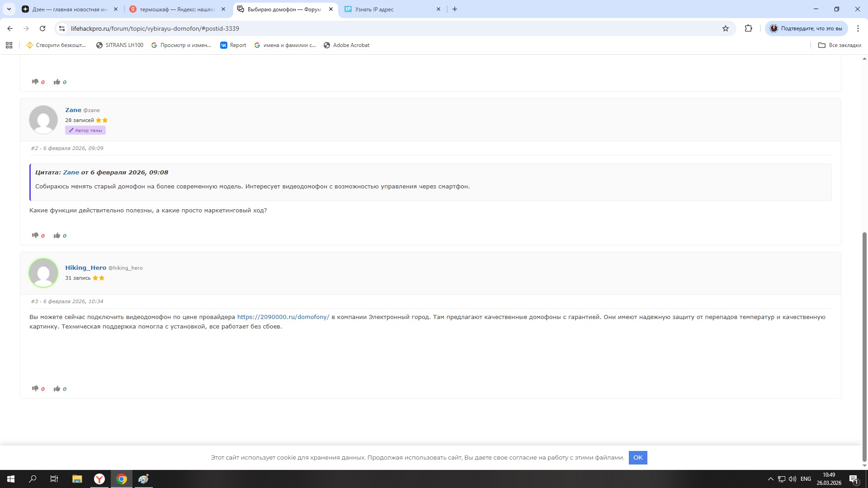Open Yandex browser from the taskbar

[x=99, y=479]
